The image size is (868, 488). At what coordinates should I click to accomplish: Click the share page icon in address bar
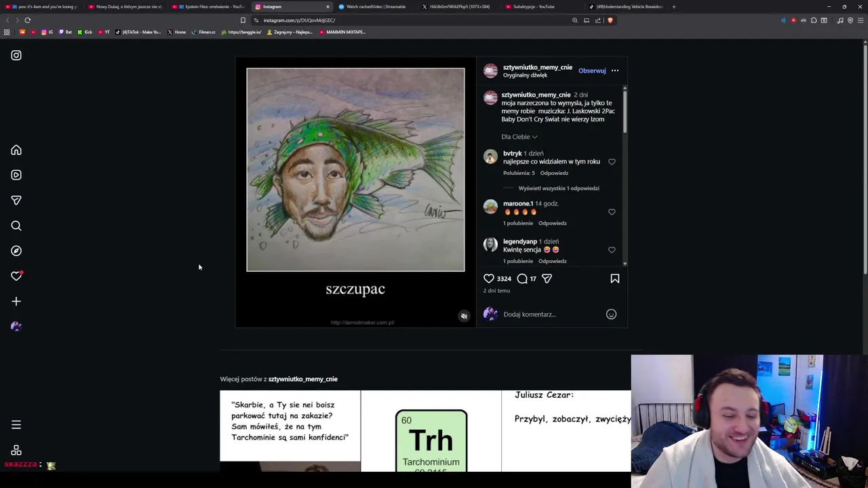597,20
